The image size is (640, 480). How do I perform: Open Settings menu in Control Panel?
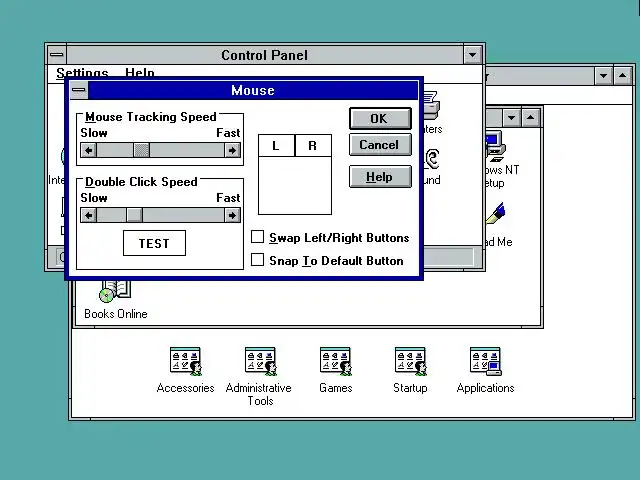pos(82,73)
